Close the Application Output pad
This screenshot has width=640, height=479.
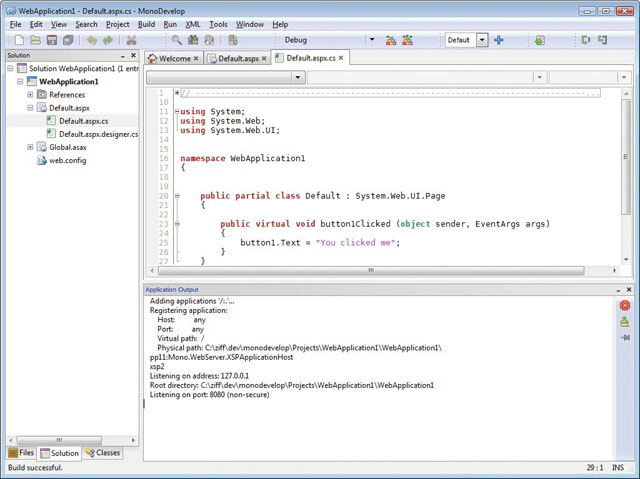point(629,289)
